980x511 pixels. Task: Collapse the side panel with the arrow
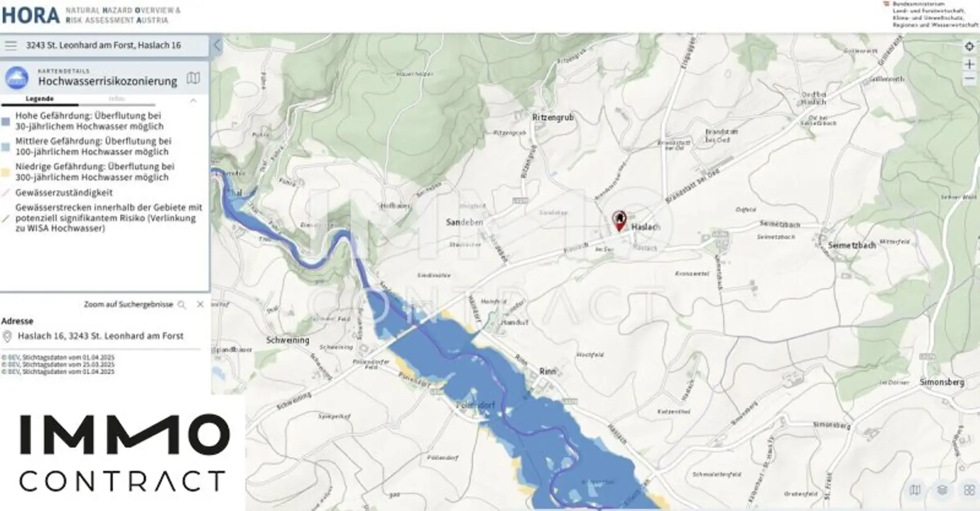point(217,45)
